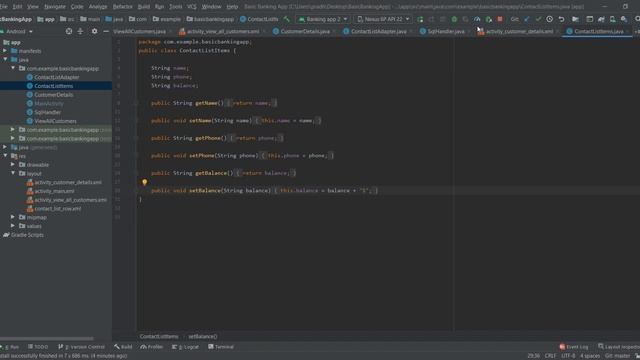Select SqlHandler class in project tree
Viewport: 640px width, 360px height.
[x=47, y=112]
